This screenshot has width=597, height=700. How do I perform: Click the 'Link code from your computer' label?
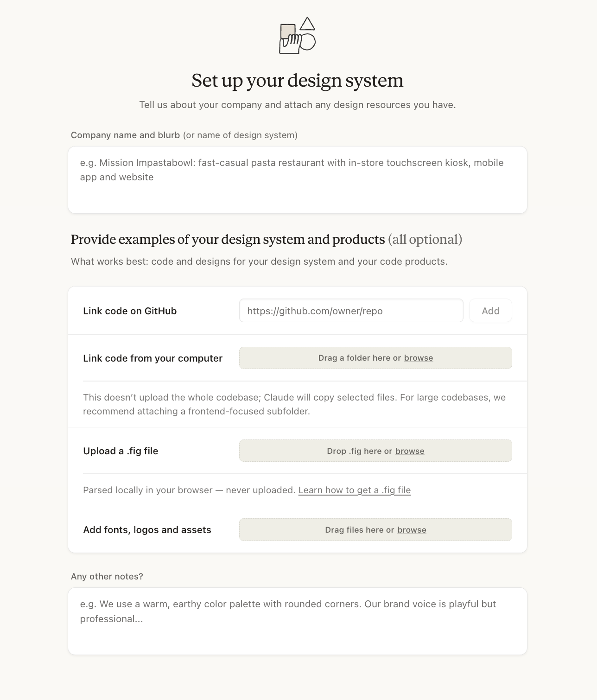click(x=152, y=358)
